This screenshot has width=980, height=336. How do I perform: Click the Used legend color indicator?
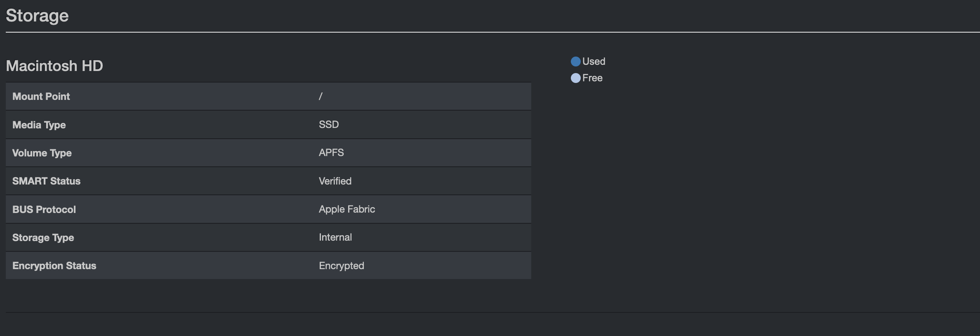click(576, 61)
